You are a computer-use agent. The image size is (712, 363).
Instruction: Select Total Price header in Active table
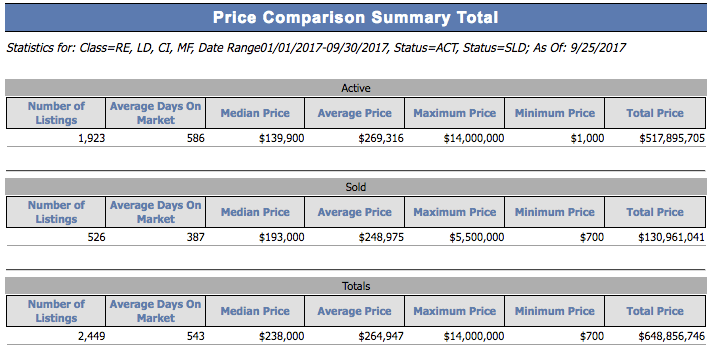(x=655, y=113)
